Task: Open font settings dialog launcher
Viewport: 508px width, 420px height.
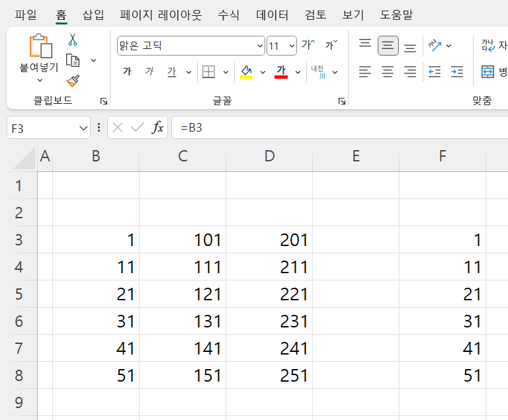Action: point(342,101)
